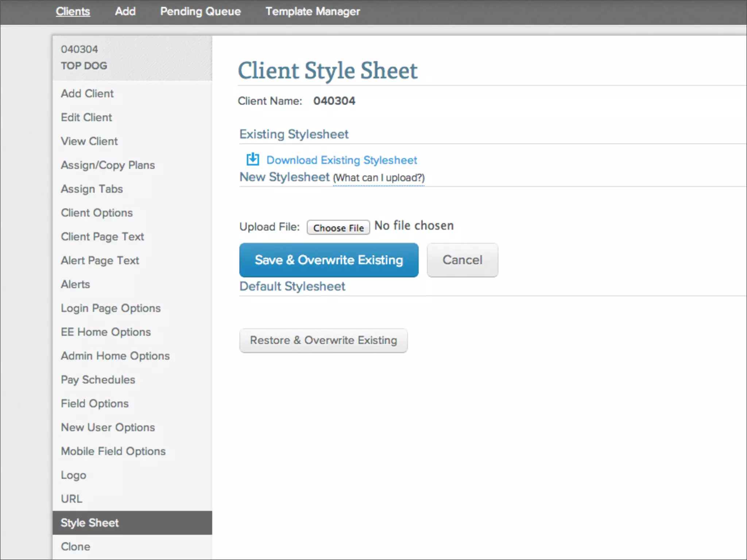Select Edit Client in the sidebar

(86, 117)
